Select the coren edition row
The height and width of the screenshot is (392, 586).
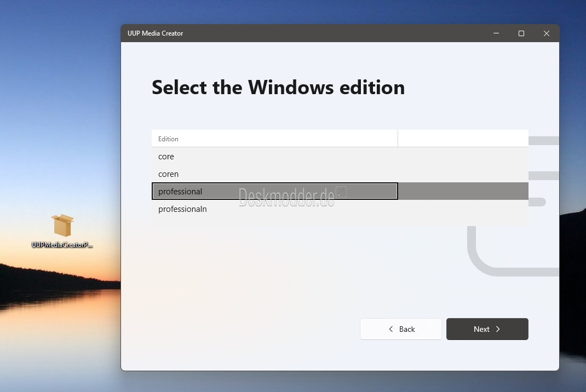coord(340,174)
